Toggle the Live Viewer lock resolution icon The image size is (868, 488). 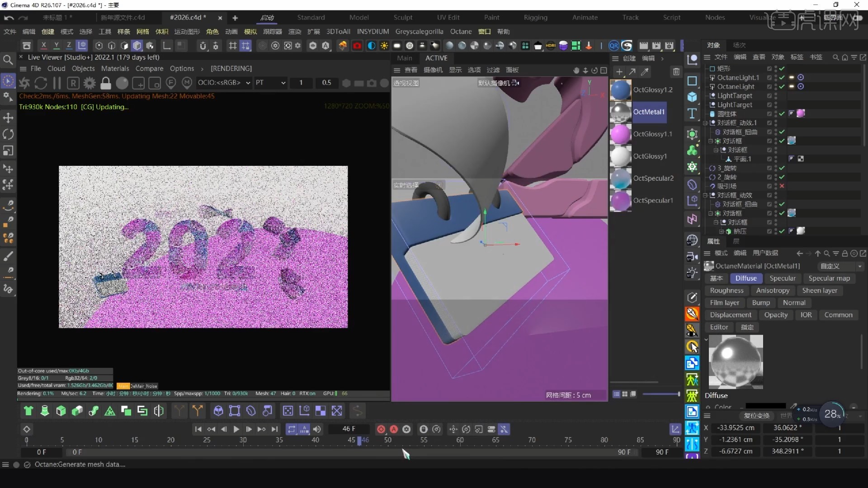106,83
